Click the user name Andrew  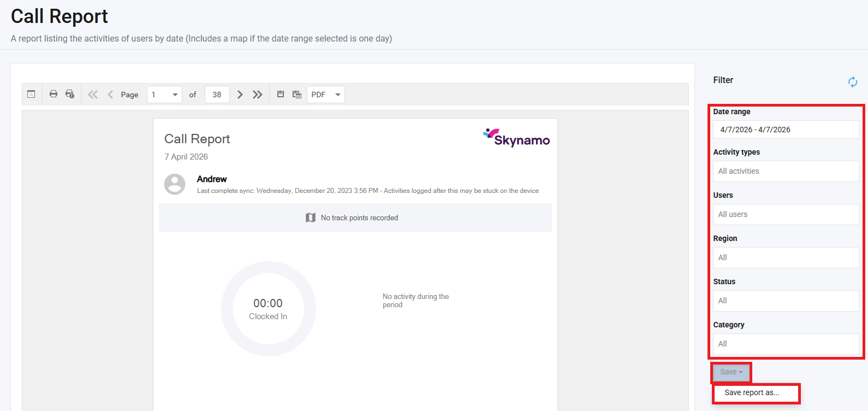(x=212, y=179)
